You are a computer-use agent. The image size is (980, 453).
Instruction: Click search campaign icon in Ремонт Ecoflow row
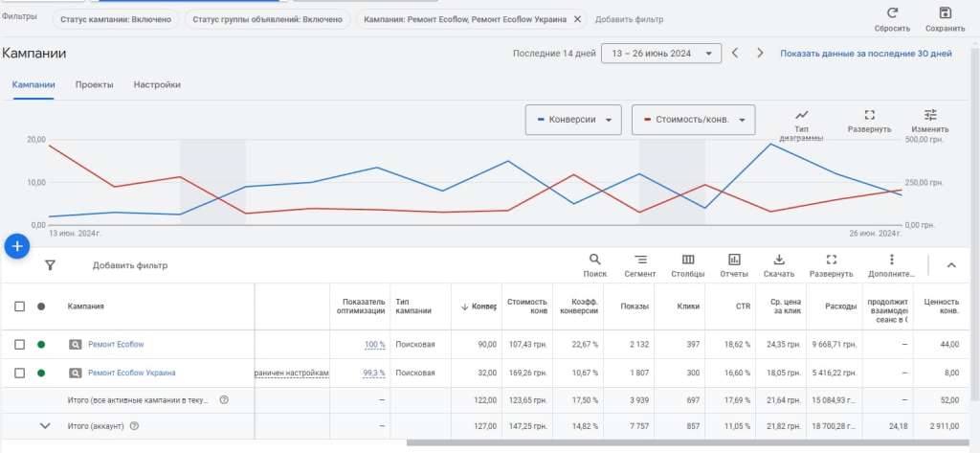click(75, 345)
